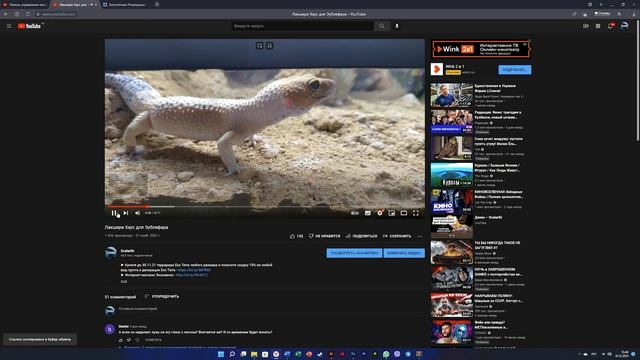Like the first comment

121,340
